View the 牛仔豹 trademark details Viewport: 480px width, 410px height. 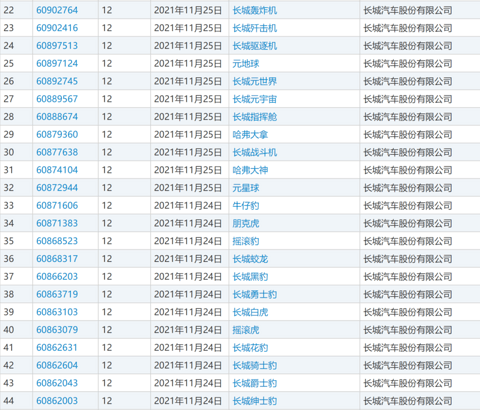[x=246, y=206]
